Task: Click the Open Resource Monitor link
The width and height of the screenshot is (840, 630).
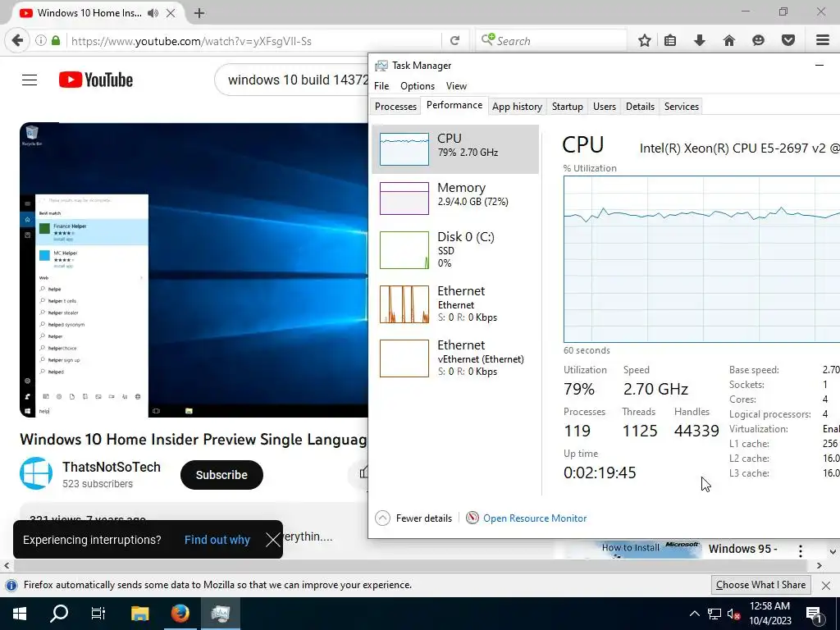Action: coord(535,518)
